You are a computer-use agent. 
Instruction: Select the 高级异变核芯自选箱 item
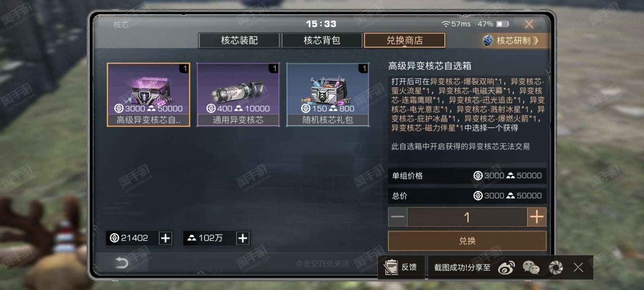[149, 95]
